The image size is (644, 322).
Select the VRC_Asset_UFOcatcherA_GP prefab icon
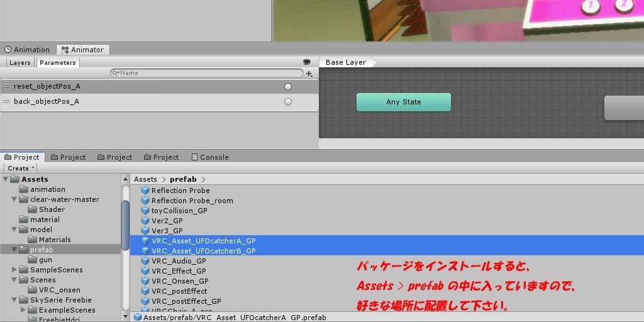(145, 241)
